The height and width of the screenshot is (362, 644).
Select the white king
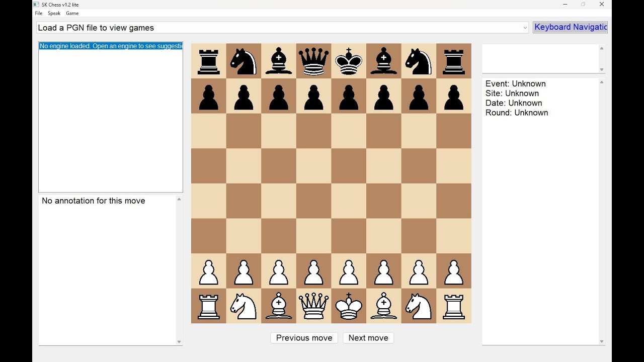(x=349, y=306)
